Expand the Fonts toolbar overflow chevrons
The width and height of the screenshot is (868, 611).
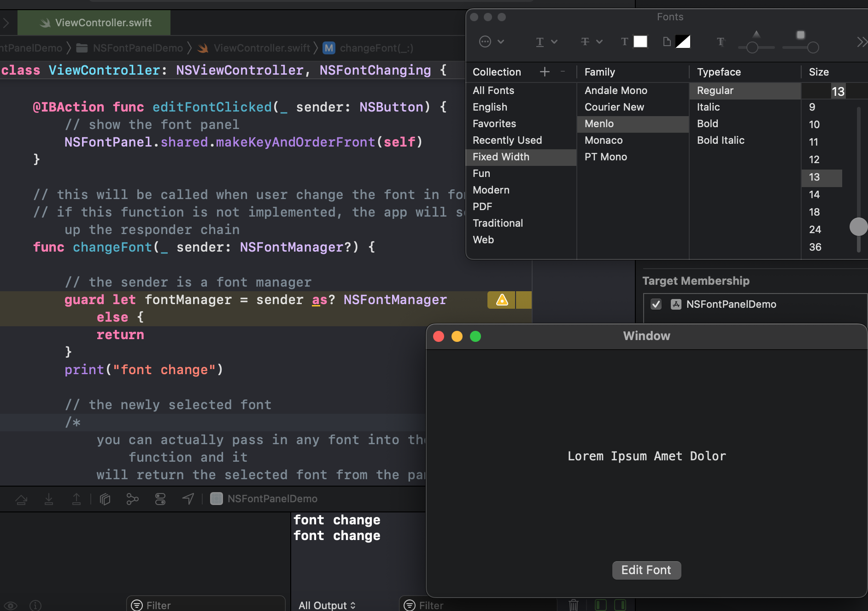pyautogui.click(x=862, y=42)
